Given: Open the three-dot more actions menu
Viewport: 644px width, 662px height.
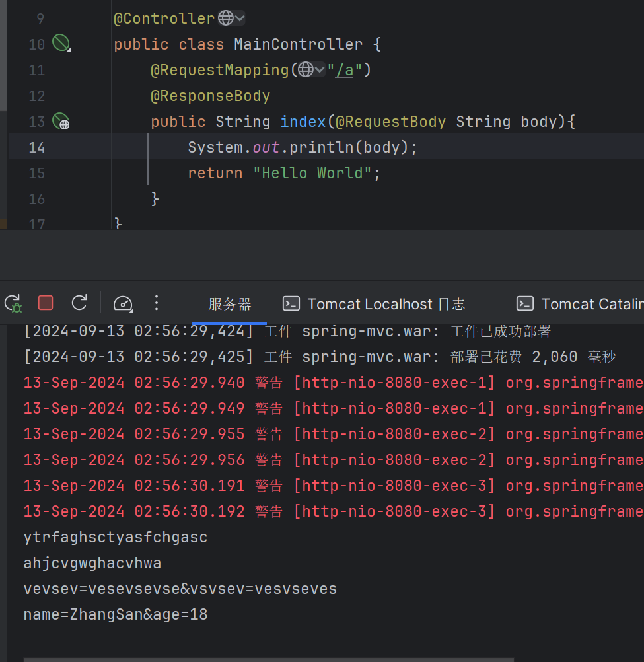Looking at the screenshot, I should 157,303.
